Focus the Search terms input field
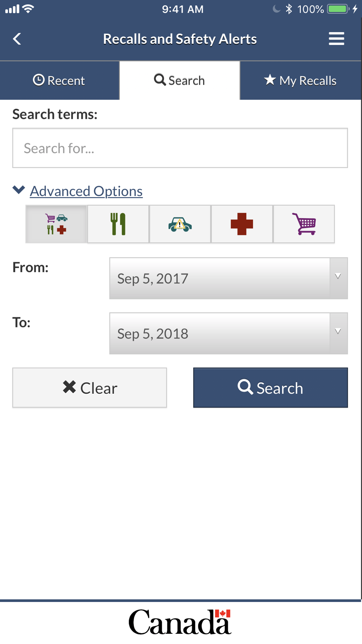The height and width of the screenshot is (644, 362). coord(180,148)
